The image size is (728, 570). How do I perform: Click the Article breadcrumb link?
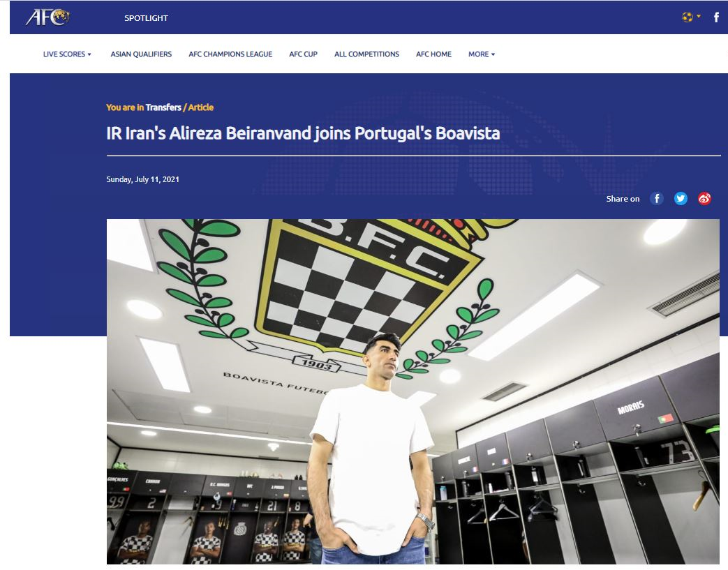201,107
